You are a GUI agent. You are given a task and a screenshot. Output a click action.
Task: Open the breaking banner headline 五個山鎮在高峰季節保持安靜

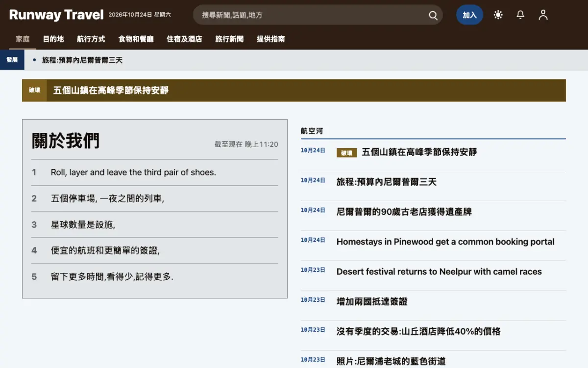pyautogui.click(x=111, y=90)
